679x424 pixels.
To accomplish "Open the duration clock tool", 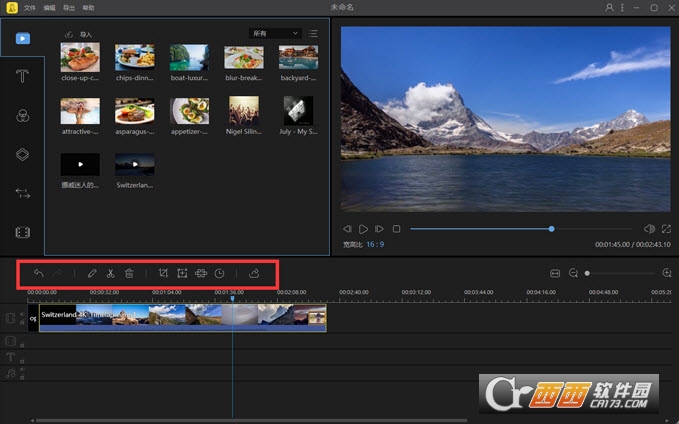I will click(220, 273).
